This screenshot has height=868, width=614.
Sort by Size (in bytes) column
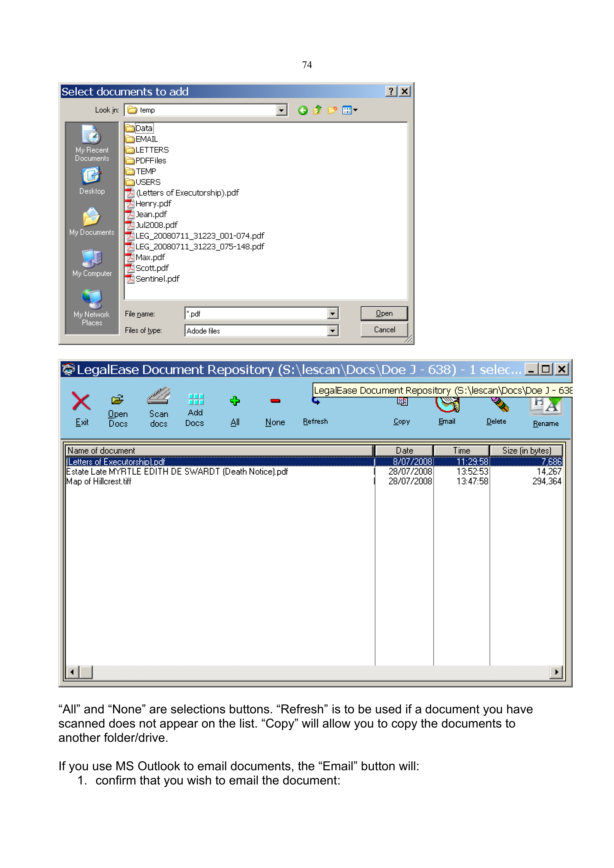click(x=526, y=451)
